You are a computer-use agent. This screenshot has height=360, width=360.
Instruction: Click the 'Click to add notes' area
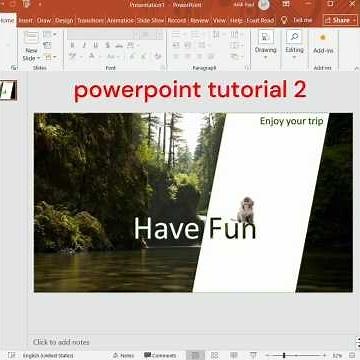61,342
